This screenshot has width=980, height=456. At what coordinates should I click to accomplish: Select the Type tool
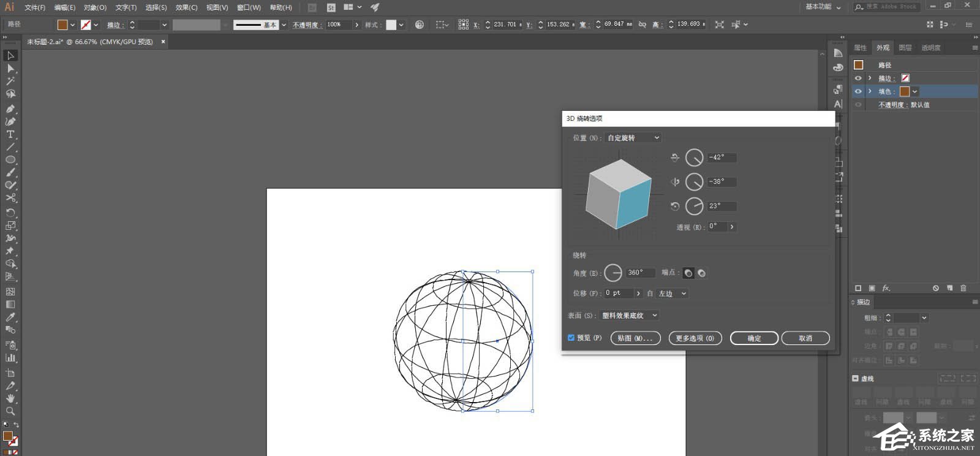point(10,134)
